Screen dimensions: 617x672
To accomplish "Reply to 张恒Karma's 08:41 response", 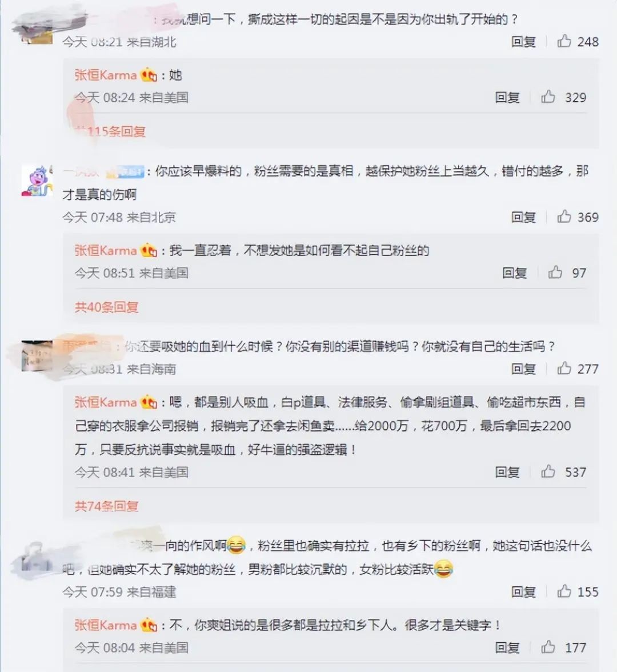I will click(x=508, y=472).
